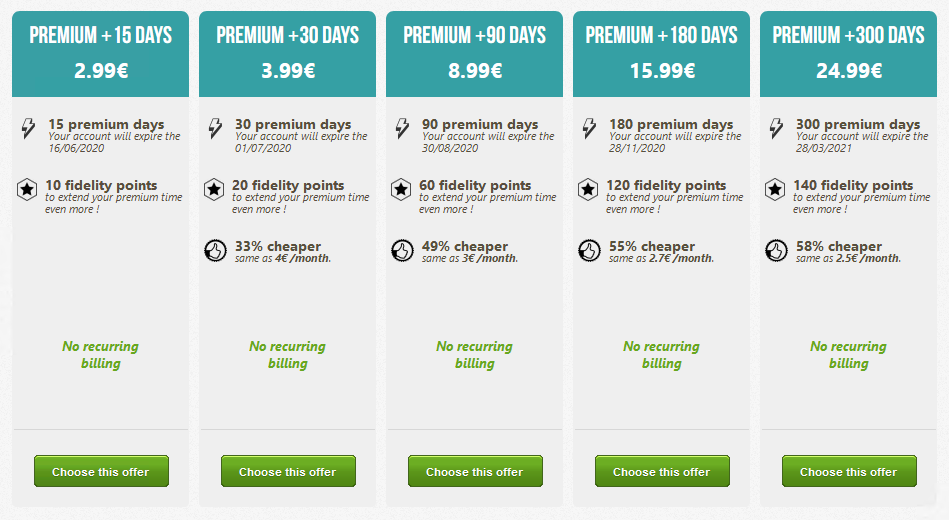Click the star icon beside 60 fidelity points
Image resolution: width=949 pixels, height=520 pixels.
tap(401, 189)
